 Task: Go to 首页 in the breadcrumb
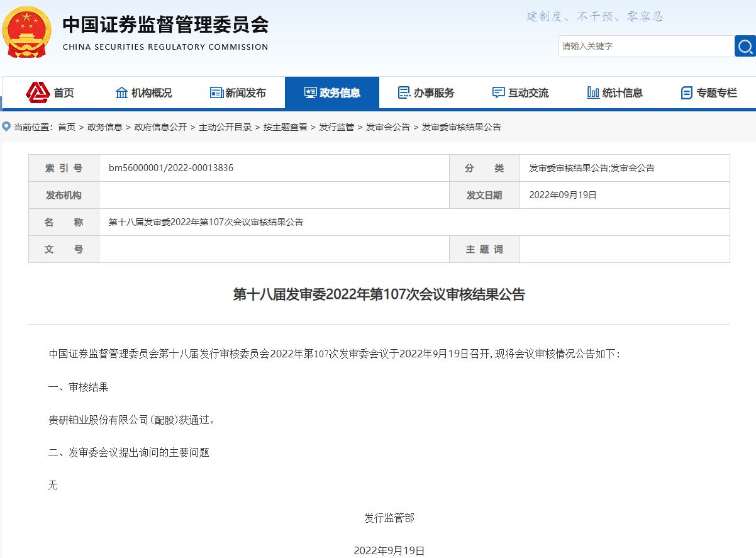click(x=67, y=127)
